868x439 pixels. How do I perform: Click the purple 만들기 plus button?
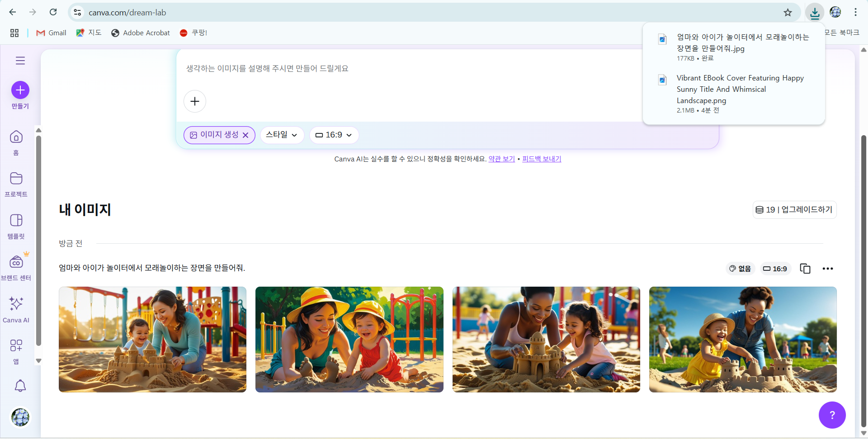point(20,90)
